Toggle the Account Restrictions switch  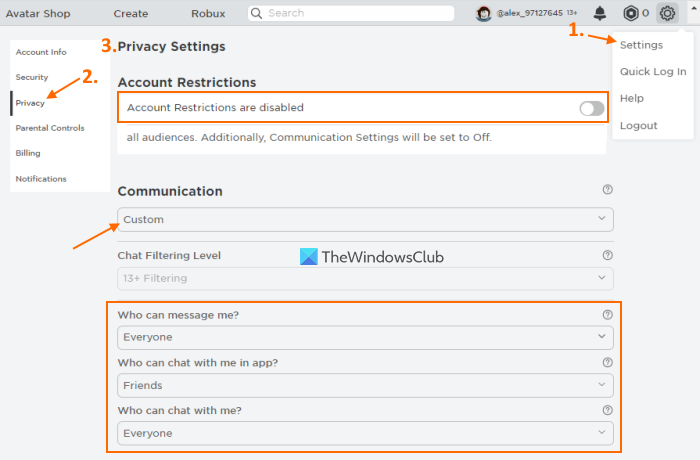pyautogui.click(x=592, y=108)
